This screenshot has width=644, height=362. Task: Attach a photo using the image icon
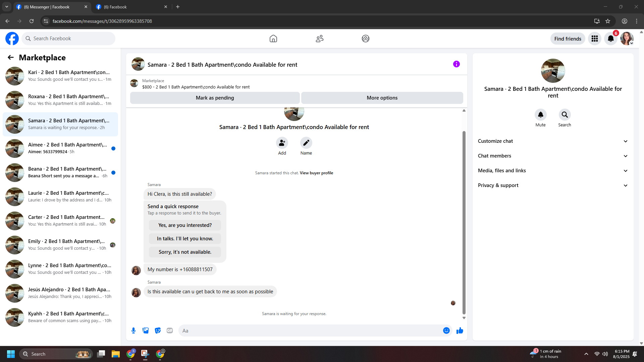(x=146, y=330)
